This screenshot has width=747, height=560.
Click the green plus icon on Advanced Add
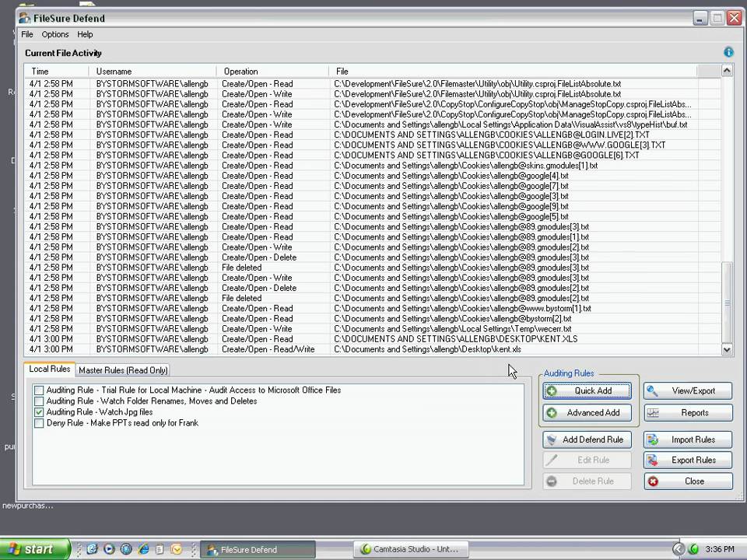(552, 413)
